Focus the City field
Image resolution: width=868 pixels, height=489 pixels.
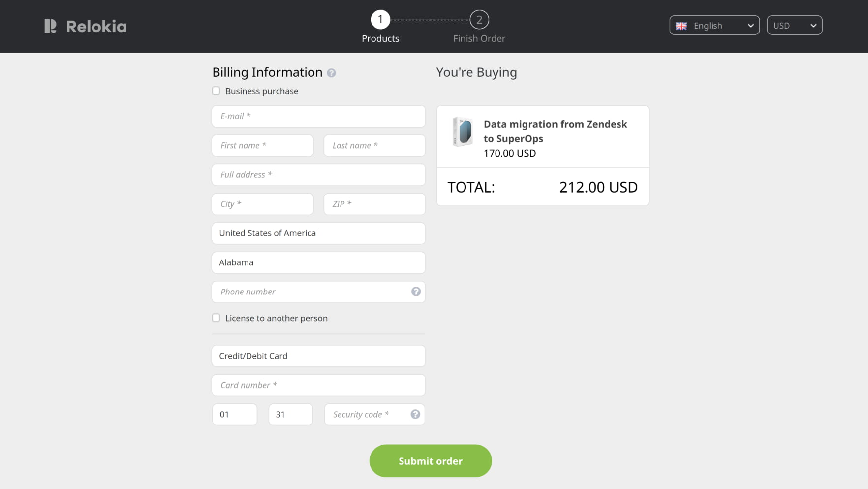point(263,204)
